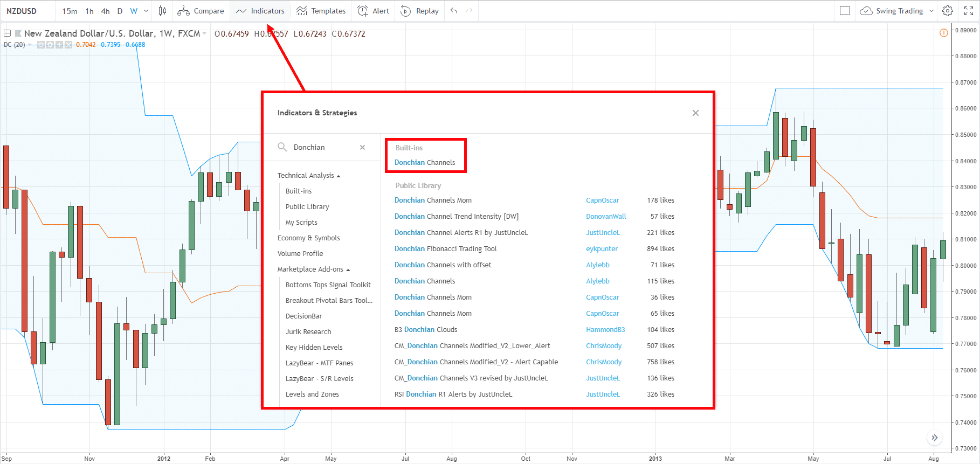980x464 pixels.
Task: Select Public Library category in sidebar
Action: click(307, 206)
